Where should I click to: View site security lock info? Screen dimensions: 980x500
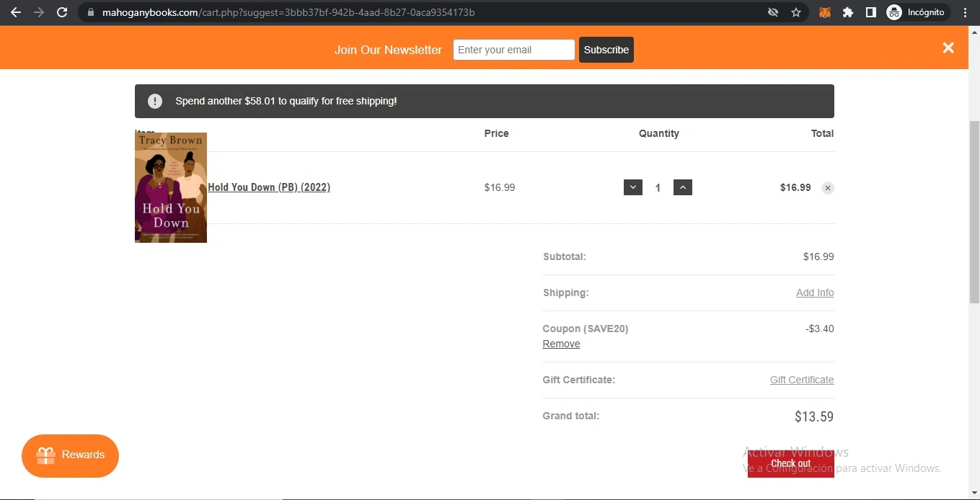coord(90,12)
